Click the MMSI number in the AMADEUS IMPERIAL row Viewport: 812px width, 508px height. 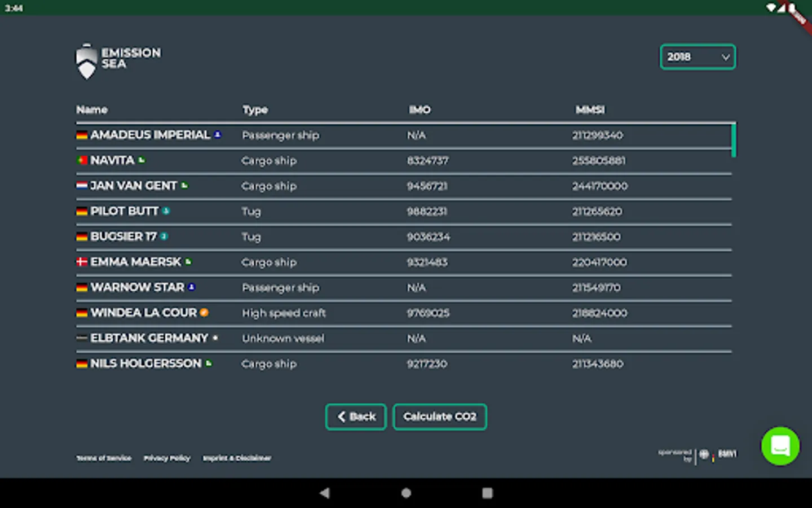click(598, 135)
